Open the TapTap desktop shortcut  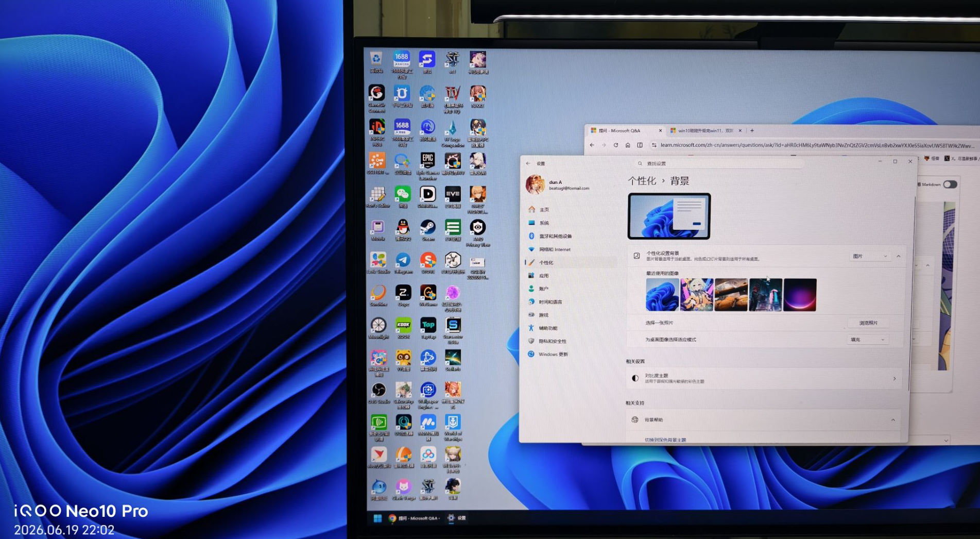pos(428,328)
